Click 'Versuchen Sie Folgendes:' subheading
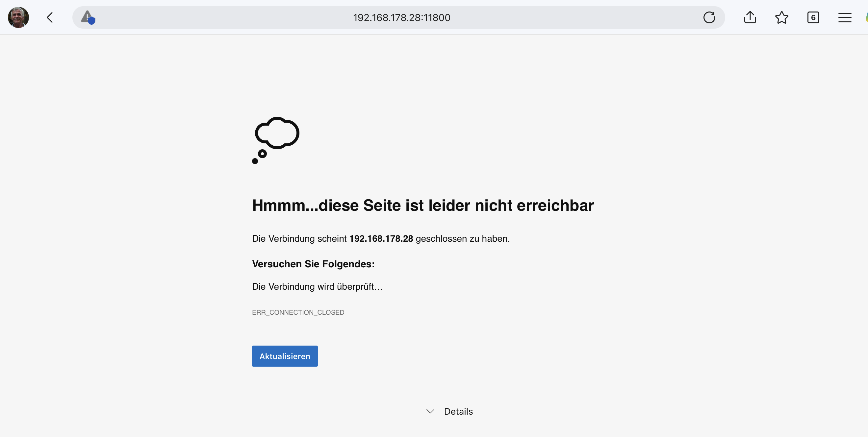The height and width of the screenshot is (437, 868). [313, 264]
